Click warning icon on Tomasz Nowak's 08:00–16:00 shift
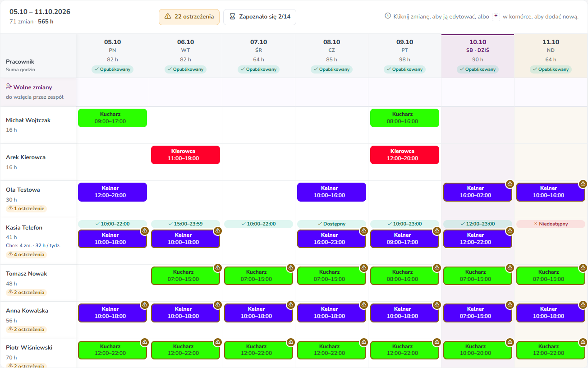The height and width of the screenshot is (368, 588). [437, 267]
